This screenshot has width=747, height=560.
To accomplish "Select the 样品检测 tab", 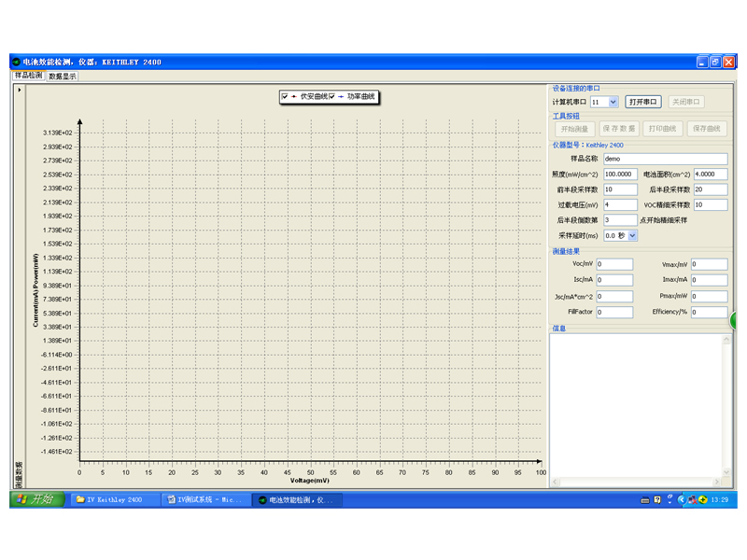I will click(27, 76).
